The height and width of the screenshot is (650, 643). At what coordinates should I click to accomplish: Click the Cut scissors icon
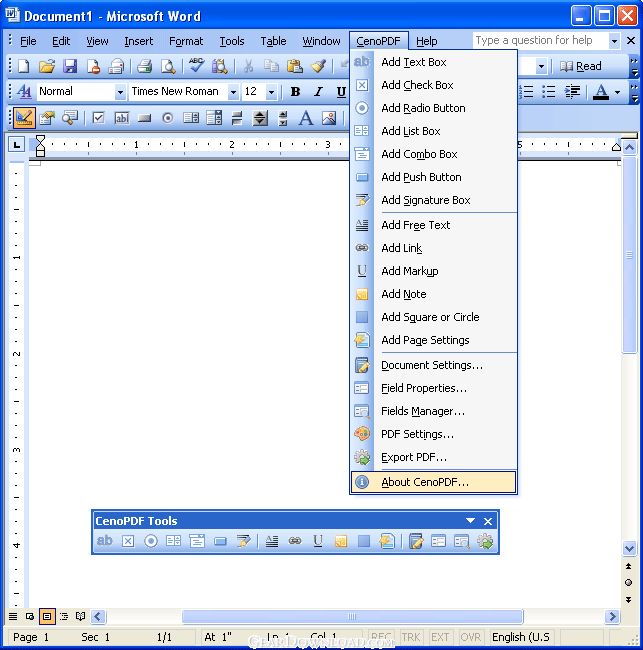tap(248, 66)
